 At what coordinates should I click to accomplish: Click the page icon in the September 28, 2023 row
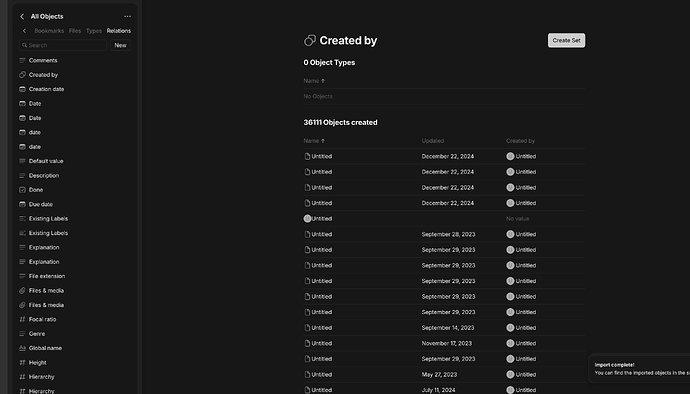click(307, 234)
